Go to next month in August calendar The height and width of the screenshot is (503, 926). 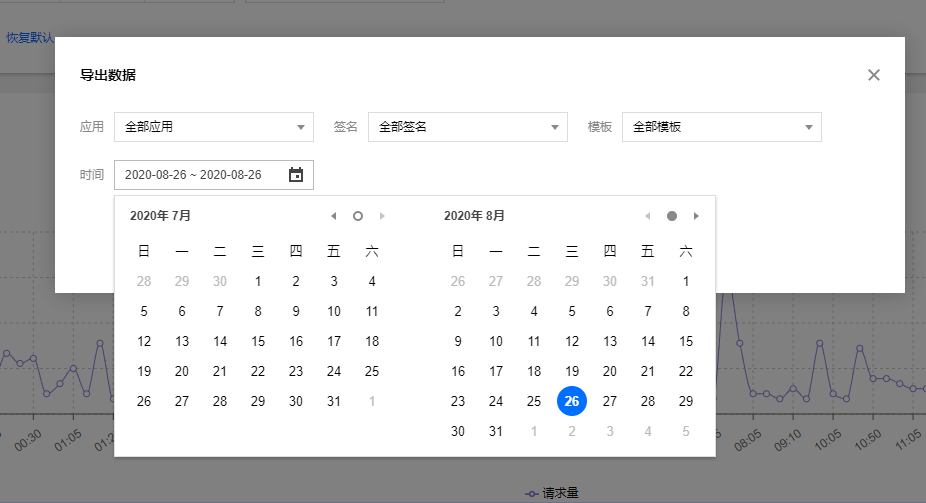click(x=696, y=216)
